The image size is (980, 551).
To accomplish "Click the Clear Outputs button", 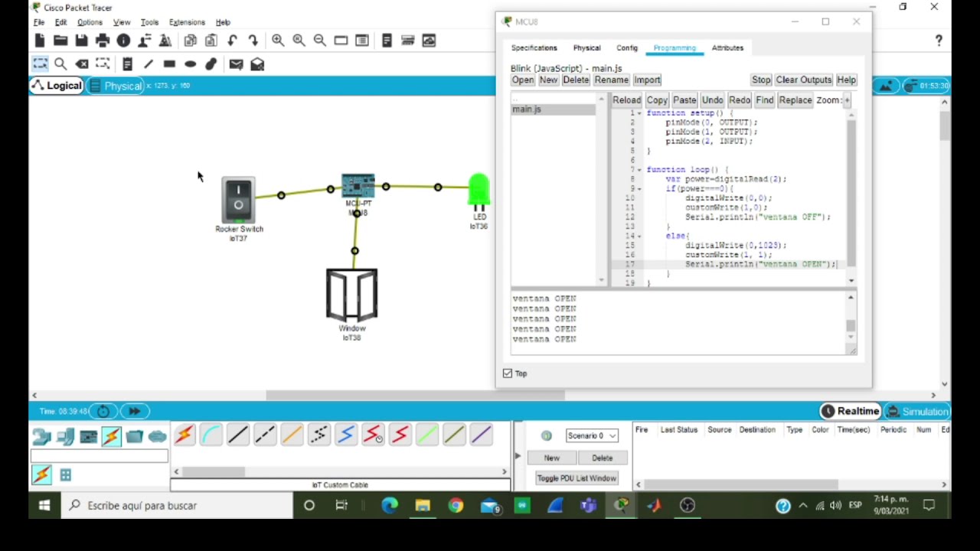I will coord(803,80).
